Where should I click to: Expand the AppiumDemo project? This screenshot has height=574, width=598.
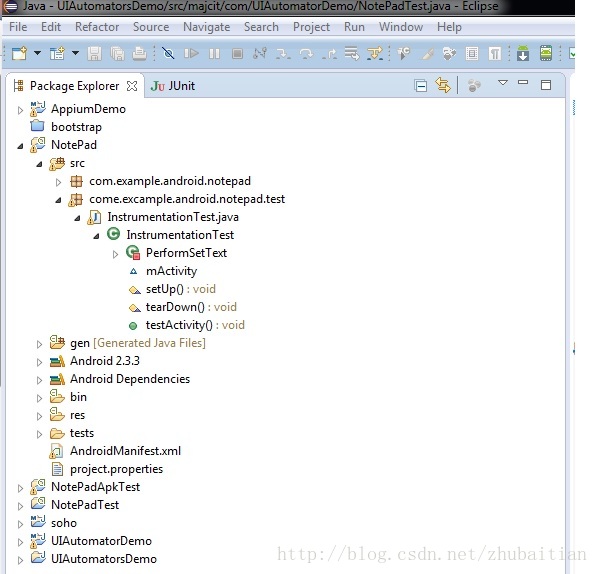point(20,110)
